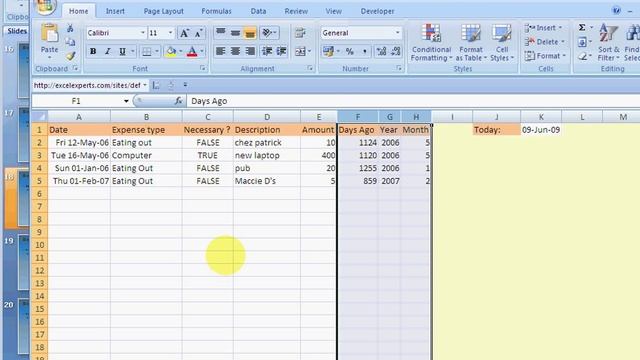Image resolution: width=640 pixels, height=360 pixels.
Task: Click the Delete cells button
Action: point(544,42)
